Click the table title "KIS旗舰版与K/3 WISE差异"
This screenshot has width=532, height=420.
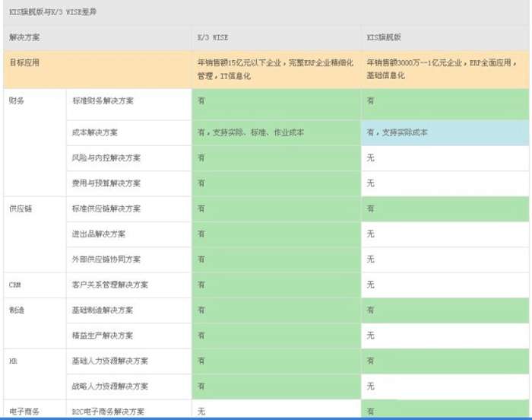pos(53,12)
